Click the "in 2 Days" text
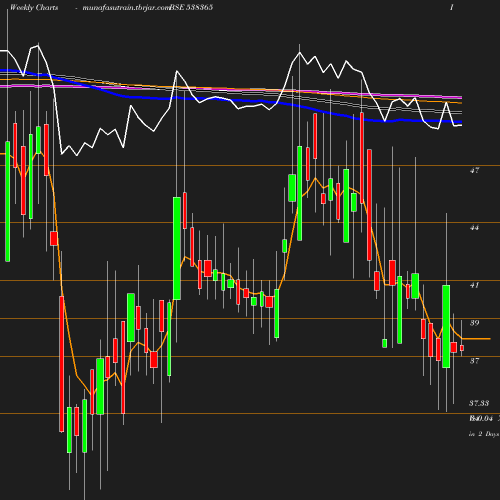 (x=484, y=434)
